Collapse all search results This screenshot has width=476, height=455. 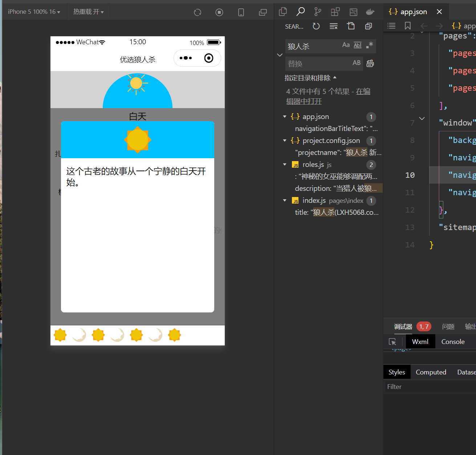[369, 26]
